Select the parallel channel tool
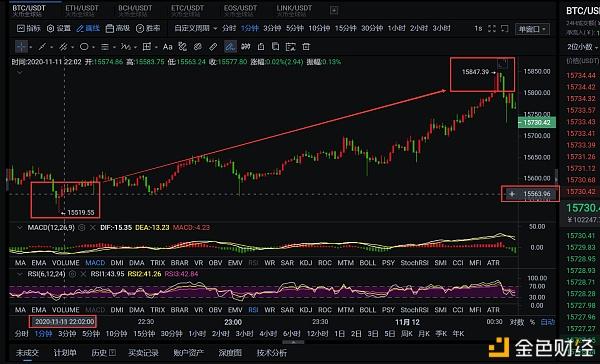Screen dimensions: 600x364 [63, 47]
